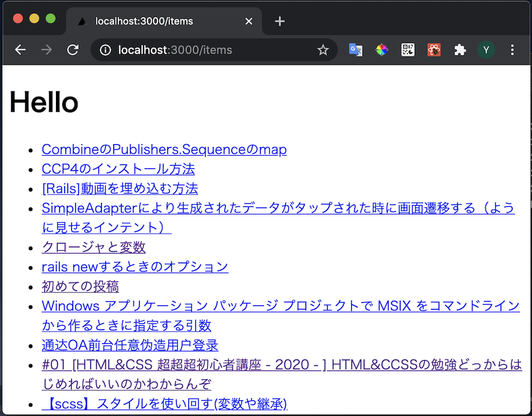Viewport: 532px width, 416px height.
Task: Go back to the previous page
Action: [20, 50]
